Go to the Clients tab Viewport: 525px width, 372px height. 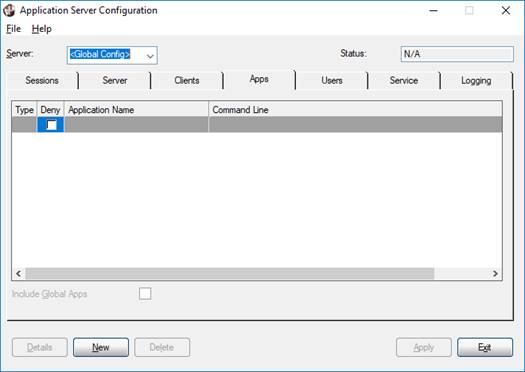click(x=187, y=81)
